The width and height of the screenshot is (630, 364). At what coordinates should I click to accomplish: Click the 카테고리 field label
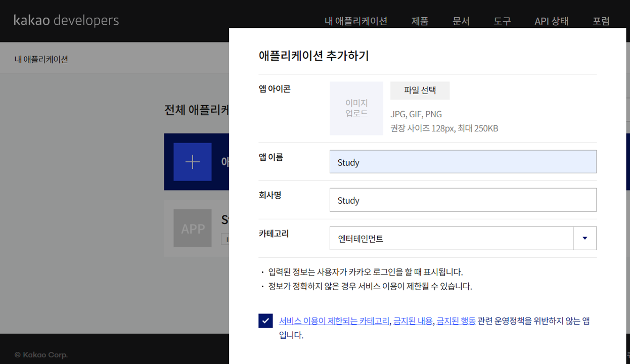(x=274, y=234)
